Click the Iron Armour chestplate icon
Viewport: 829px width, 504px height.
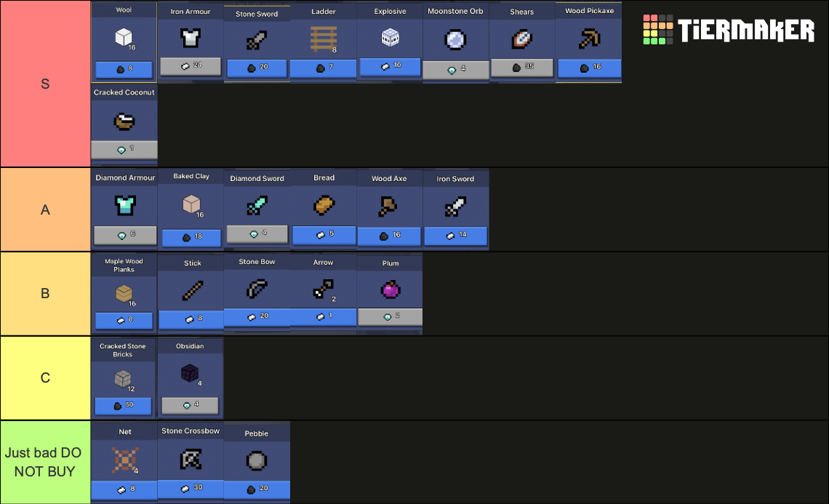tap(190, 39)
